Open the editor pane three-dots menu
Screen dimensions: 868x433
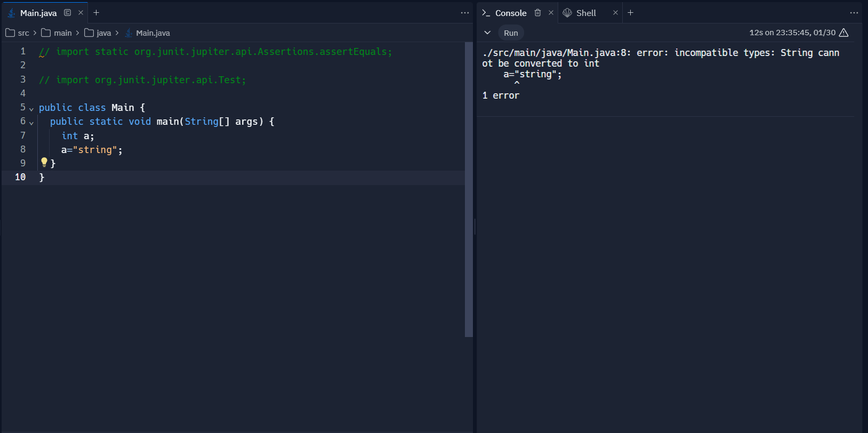tap(465, 13)
